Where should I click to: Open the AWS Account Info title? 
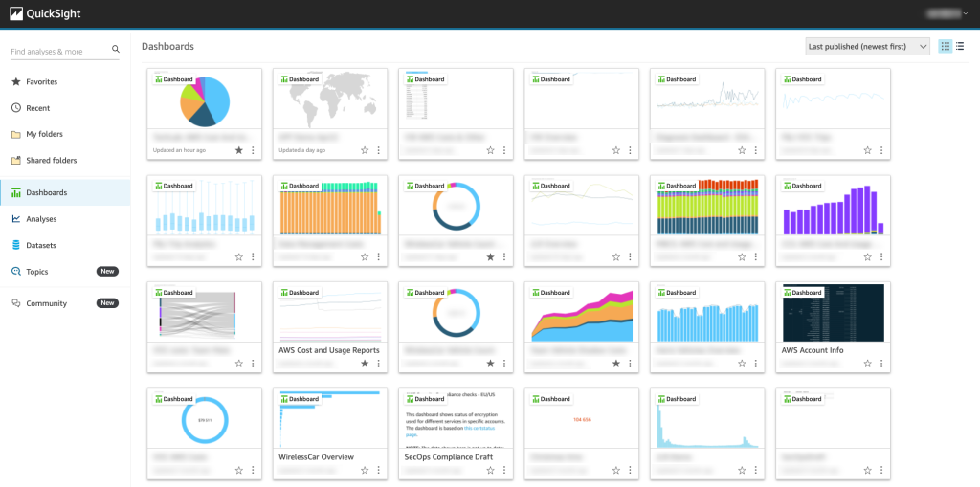(813, 350)
